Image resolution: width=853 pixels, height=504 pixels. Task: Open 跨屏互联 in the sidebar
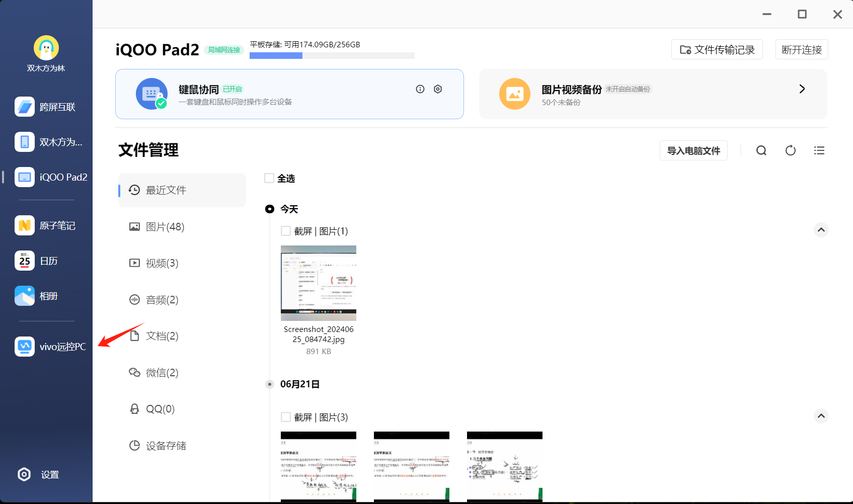[46, 107]
